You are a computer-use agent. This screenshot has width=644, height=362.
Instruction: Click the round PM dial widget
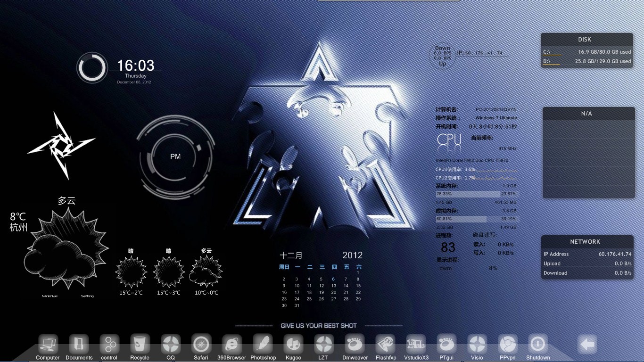175,156
